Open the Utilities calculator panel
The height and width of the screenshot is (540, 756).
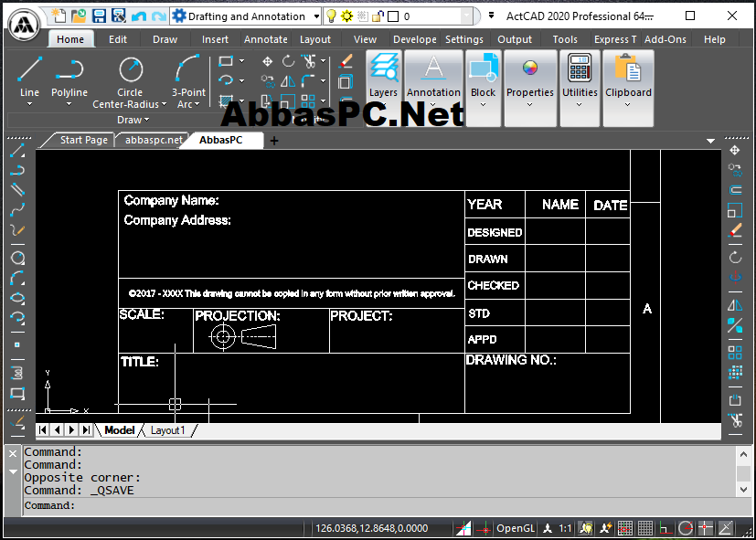point(580,88)
